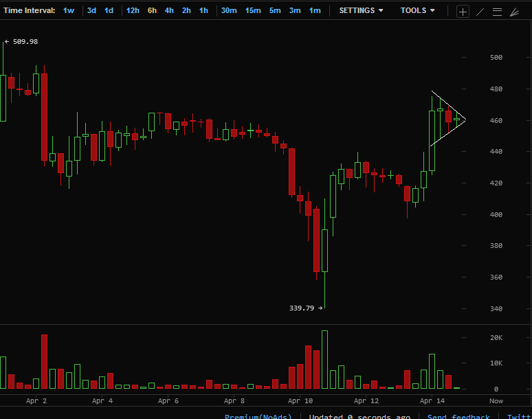Open the Twitter link in footer

(x=519, y=416)
